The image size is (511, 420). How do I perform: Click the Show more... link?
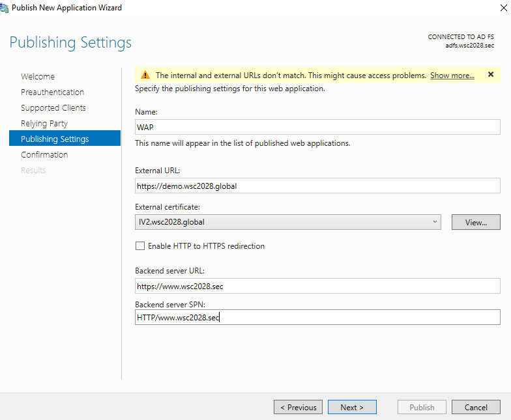pos(452,76)
